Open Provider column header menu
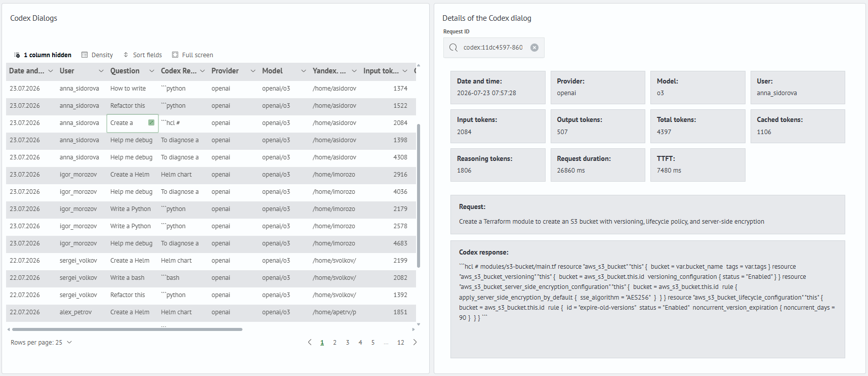Viewport: 868px width, 376px height. [x=253, y=71]
